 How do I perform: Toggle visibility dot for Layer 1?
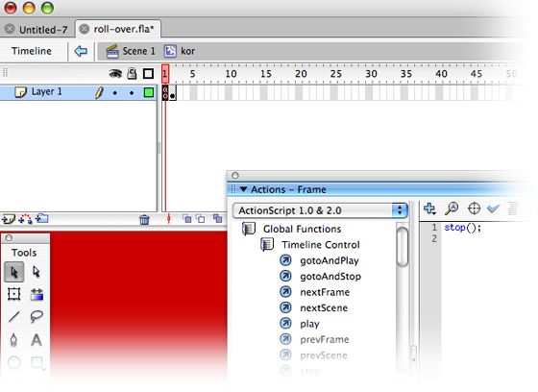(x=115, y=92)
